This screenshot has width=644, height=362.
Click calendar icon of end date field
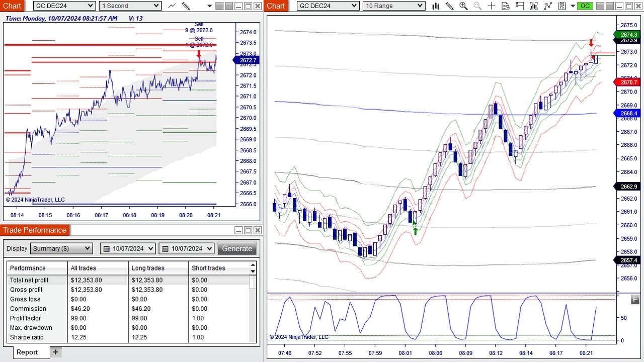click(x=165, y=248)
